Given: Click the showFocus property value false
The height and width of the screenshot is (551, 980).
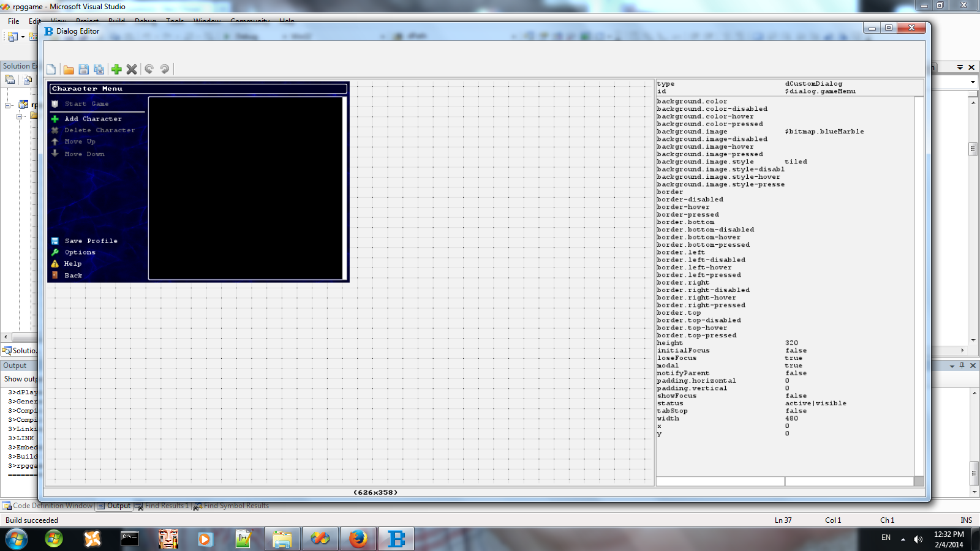Looking at the screenshot, I should click(796, 396).
